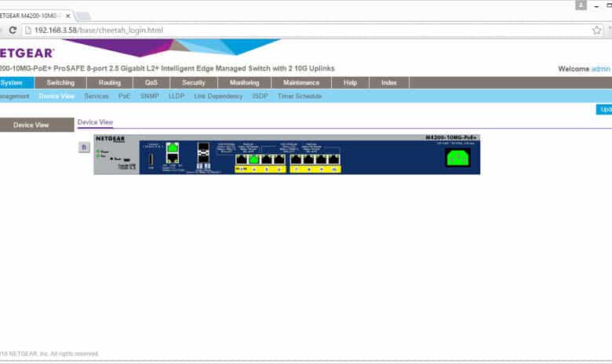Image resolution: width=612 pixels, height=364 pixels.
Task: Select Device View in the left sidebar
Action: coord(37,125)
